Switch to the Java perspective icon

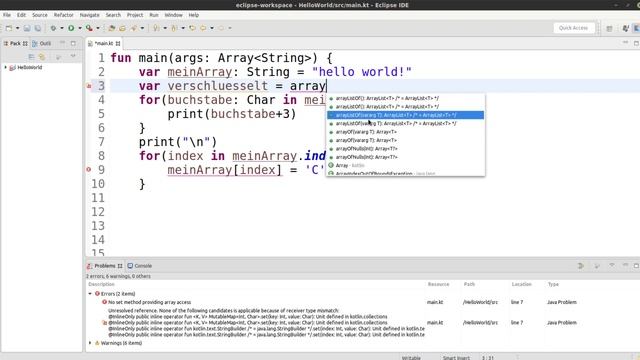click(x=625, y=28)
